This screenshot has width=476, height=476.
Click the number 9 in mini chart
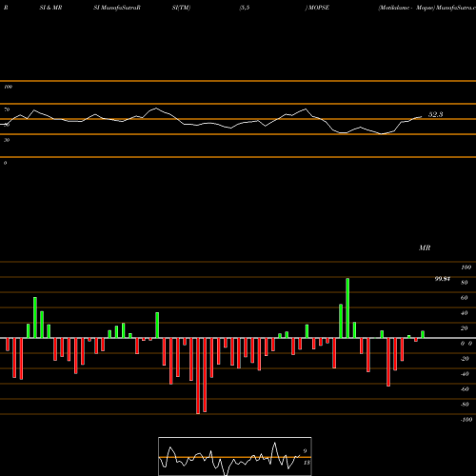[305, 451]
